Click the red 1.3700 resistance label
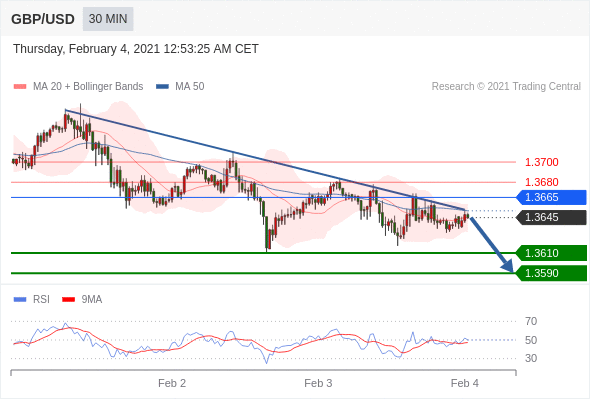This screenshot has width=590, height=400. tap(541, 162)
